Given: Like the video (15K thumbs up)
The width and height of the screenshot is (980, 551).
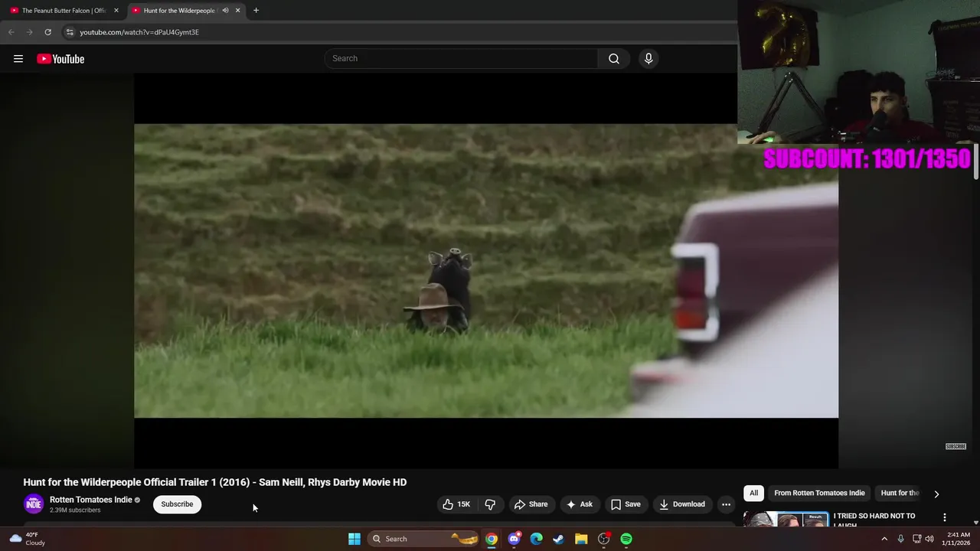Looking at the screenshot, I should point(456,504).
